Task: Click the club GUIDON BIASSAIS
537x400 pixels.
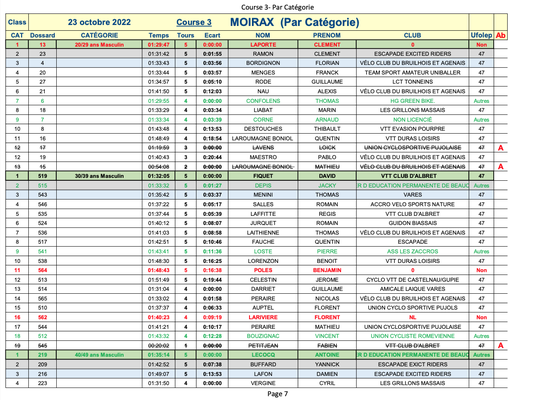Action: tap(412, 223)
